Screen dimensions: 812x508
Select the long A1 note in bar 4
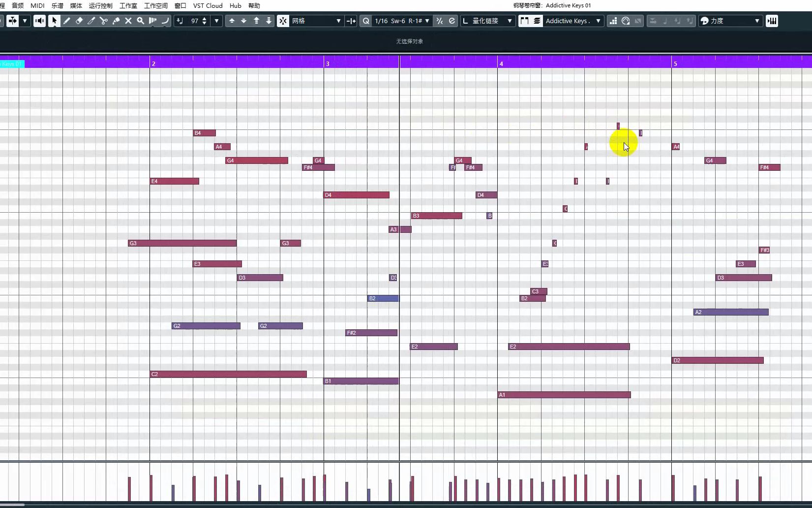coord(564,395)
